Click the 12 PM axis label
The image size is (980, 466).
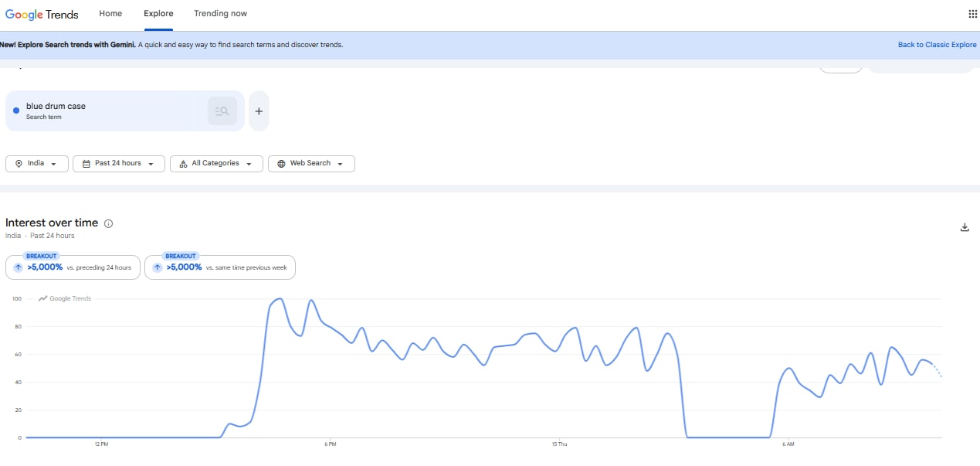pyautogui.click(x=101, y=444)
